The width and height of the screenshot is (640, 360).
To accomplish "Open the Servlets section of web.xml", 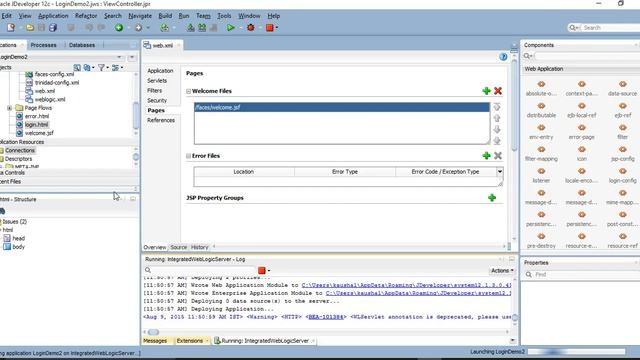I will [157, 80].
